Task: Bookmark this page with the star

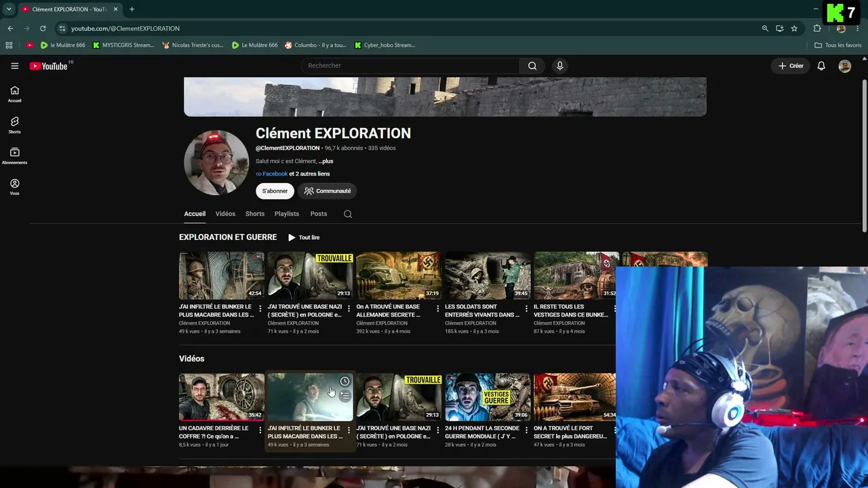Action: 794,28
